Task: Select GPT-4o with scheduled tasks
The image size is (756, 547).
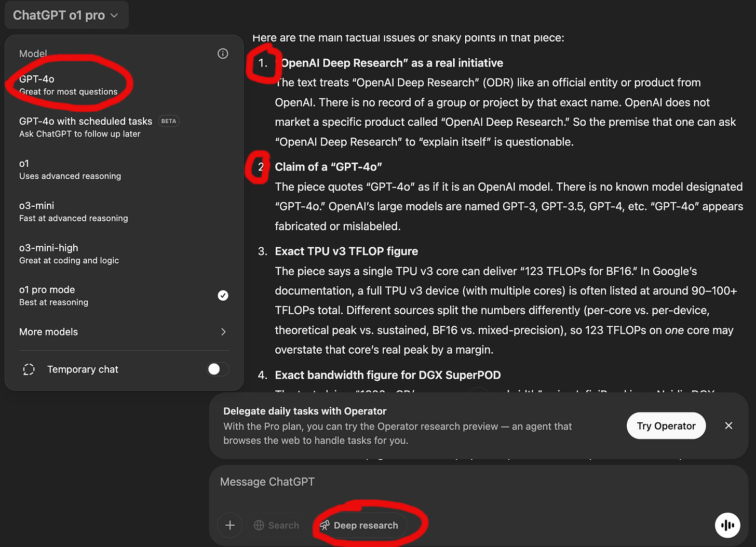Action: pos(124,127)
